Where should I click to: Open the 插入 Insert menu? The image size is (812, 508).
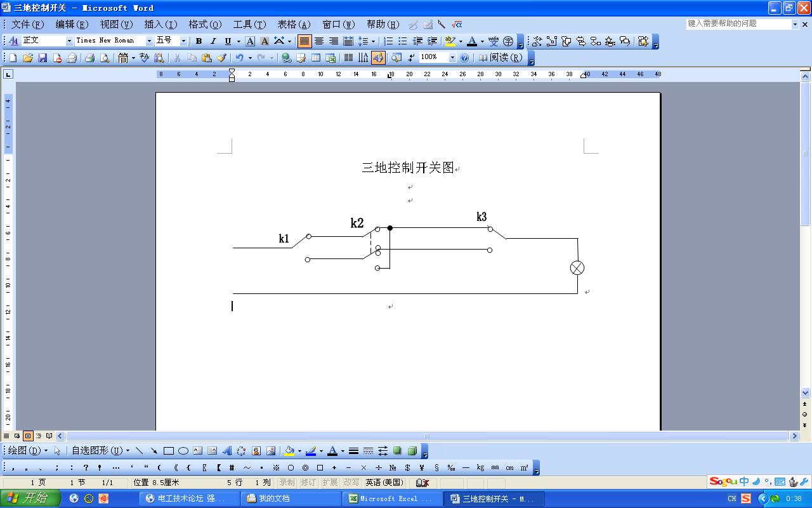coord(160,24)
